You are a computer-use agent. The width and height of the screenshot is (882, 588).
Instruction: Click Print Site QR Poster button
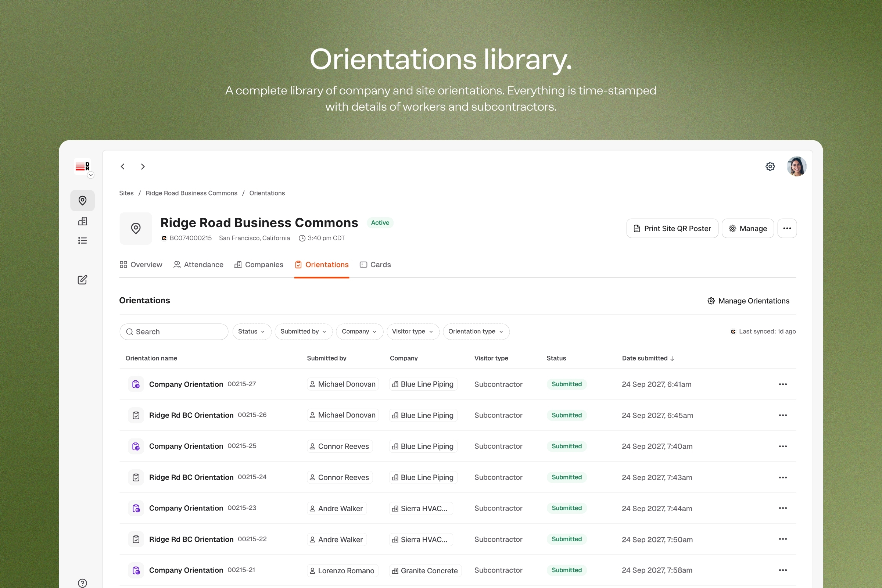tap(672, 228)
